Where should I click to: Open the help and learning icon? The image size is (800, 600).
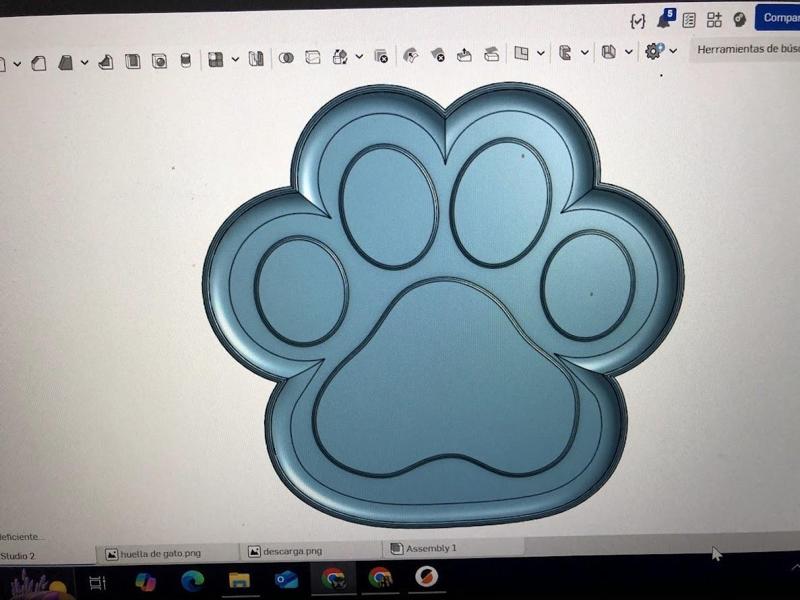click(x=739, y=18)
